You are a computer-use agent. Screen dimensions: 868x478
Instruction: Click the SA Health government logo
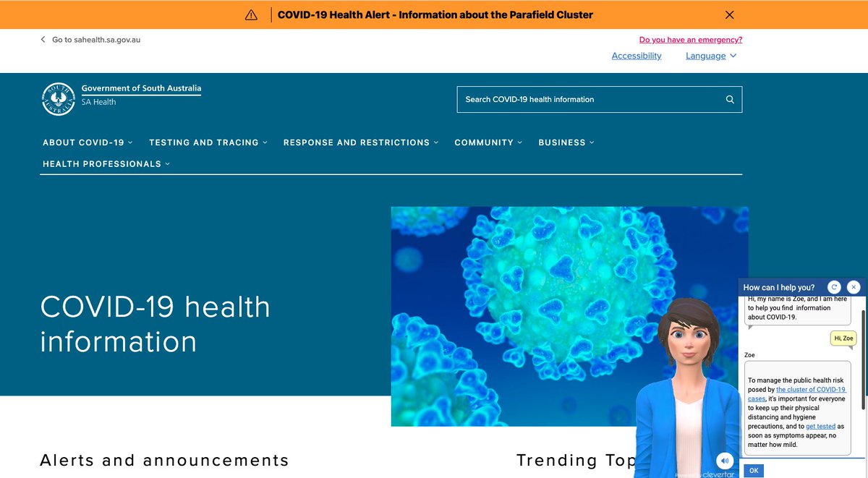(59, 98)
